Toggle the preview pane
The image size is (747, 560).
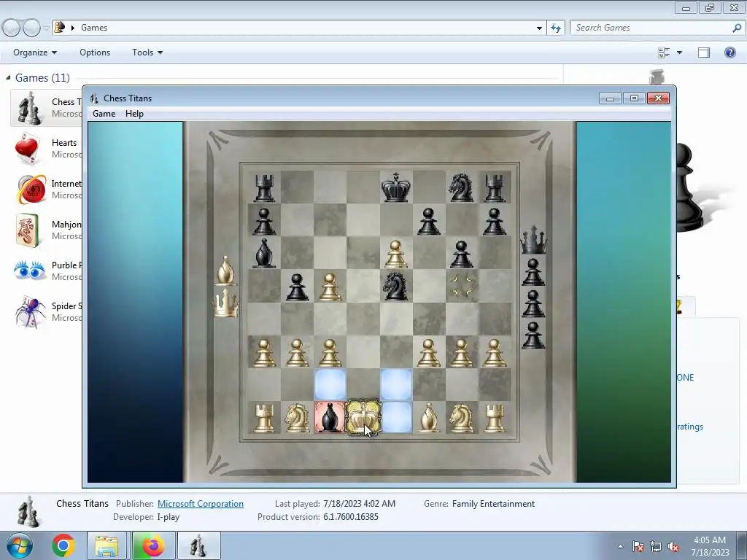click(704, 52)
